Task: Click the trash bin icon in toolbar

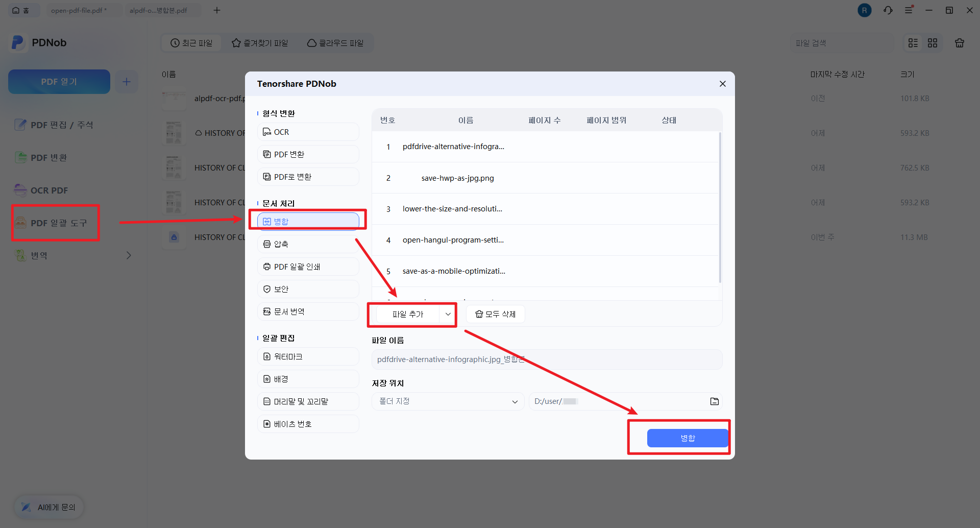Action: (x=960, y=43)
